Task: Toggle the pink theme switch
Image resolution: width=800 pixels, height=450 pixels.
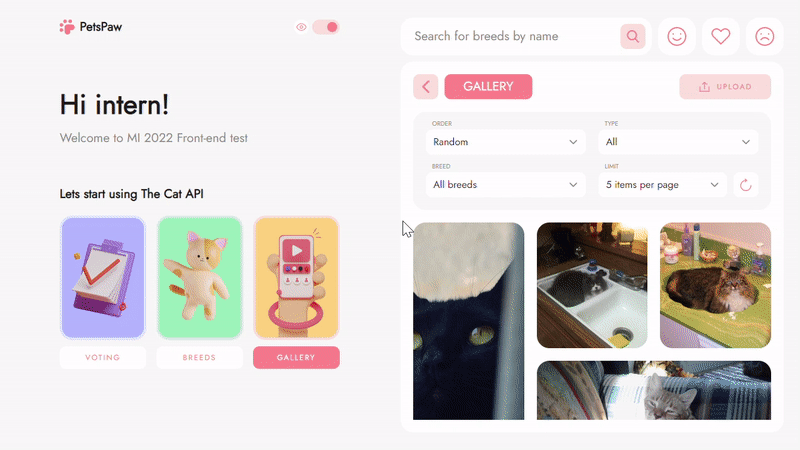Action: click(x=326, y=27)
